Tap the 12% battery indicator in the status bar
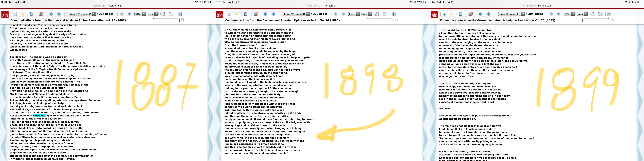The image size is (644, 161). click(423, 2)
